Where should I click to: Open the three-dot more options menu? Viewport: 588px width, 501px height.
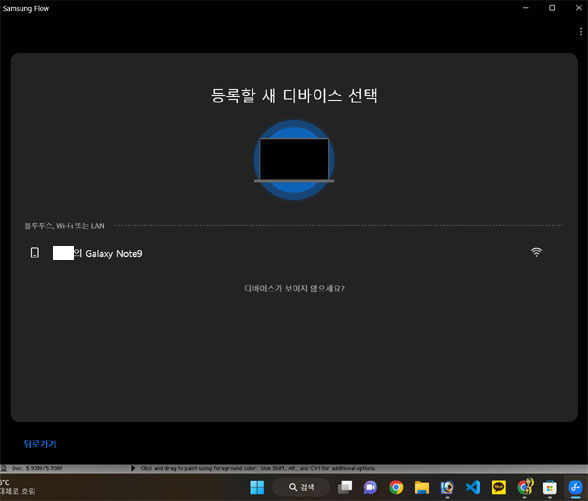(580, 32)
